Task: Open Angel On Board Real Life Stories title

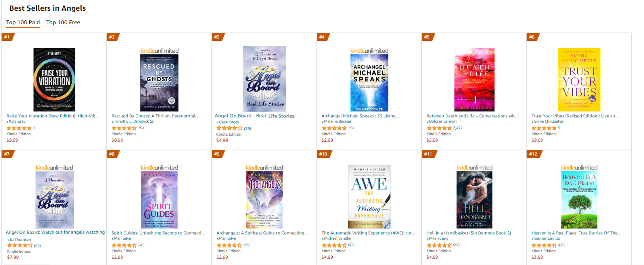Action: tap(255, 116)
